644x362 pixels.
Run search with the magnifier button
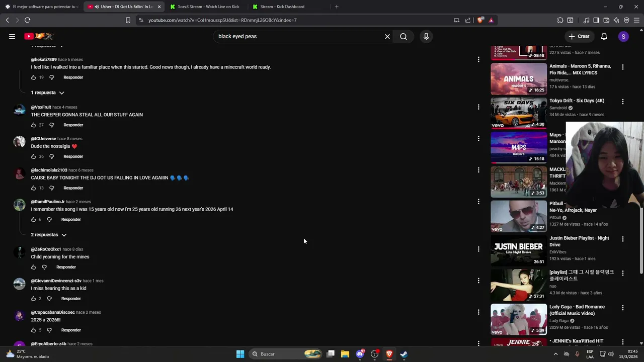click(404, 36)
